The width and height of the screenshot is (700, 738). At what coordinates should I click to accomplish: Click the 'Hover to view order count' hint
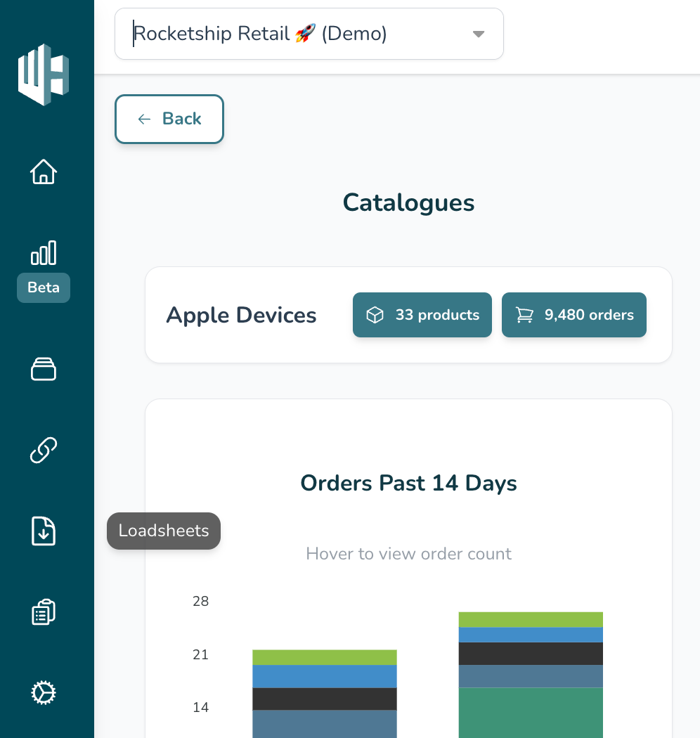pyautogui.click(x=408, y=554)
